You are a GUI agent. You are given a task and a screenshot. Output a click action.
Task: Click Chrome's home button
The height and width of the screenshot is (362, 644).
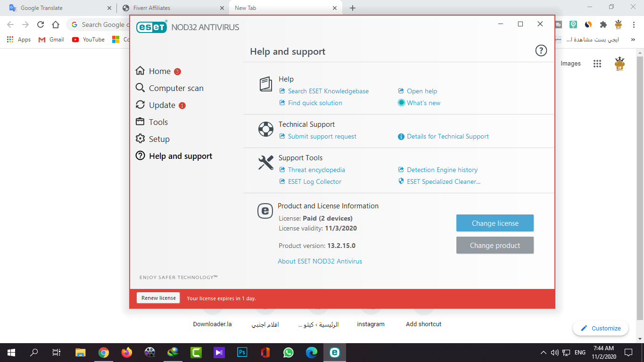tap(56, 25)
